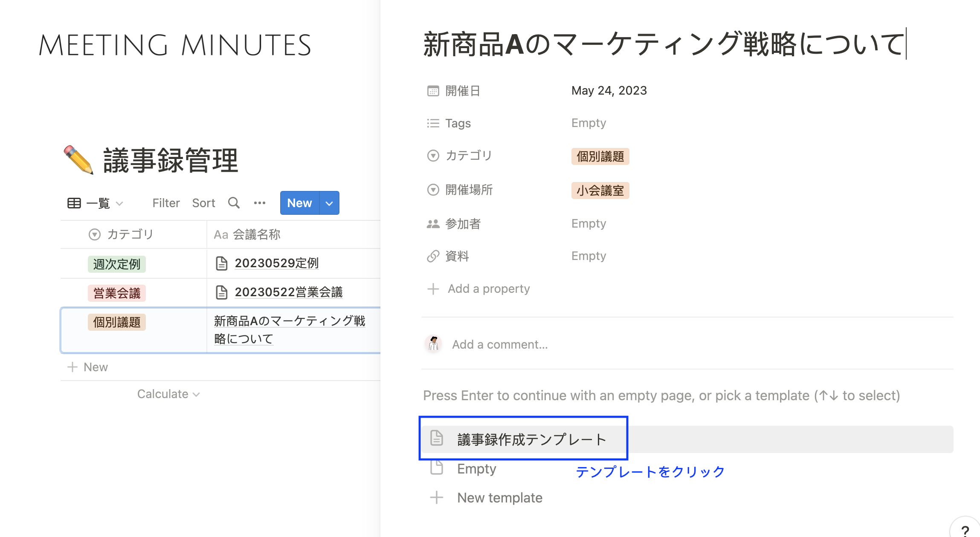Expand the Calculate dropdown
This screenshot has width=980, height=537.
[168, 394]
